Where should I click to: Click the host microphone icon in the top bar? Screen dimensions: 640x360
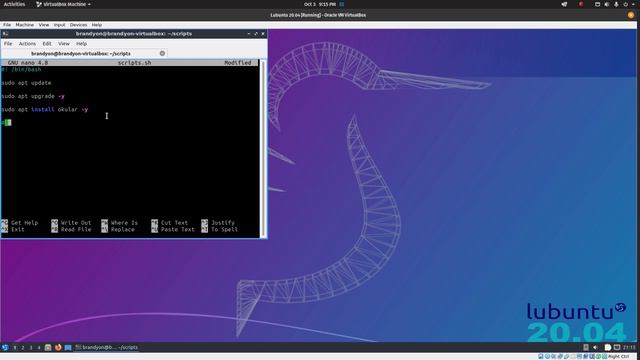pos(616,4)
